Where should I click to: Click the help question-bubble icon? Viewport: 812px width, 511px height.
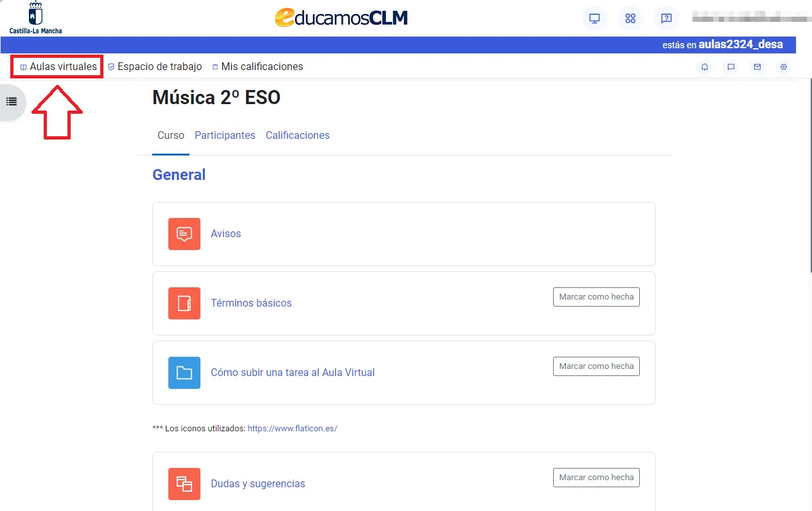coord(666,18)
